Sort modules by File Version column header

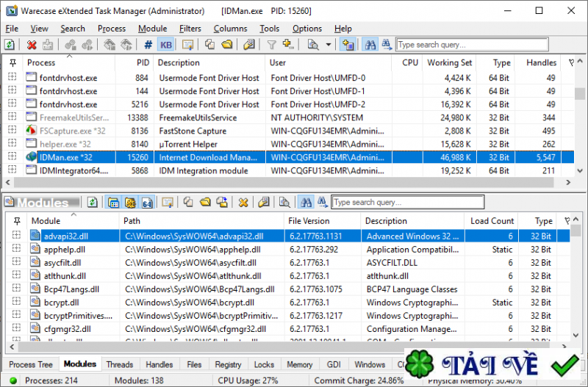(309, 221)
